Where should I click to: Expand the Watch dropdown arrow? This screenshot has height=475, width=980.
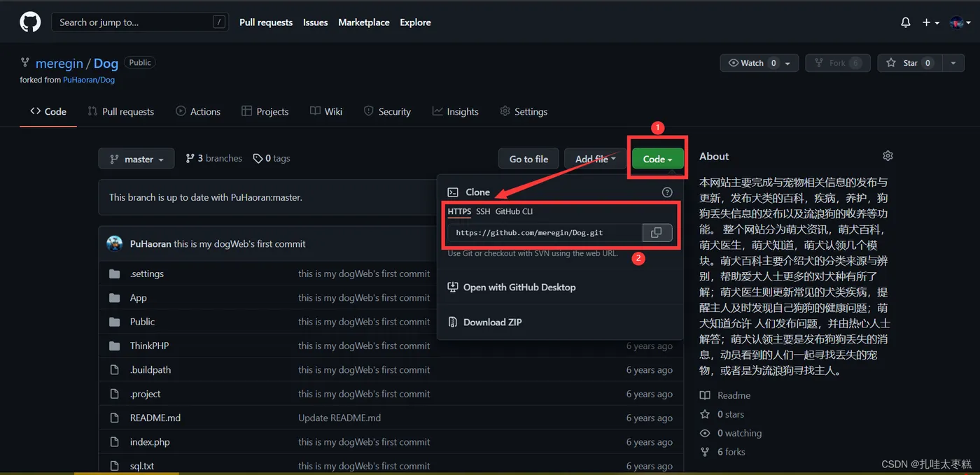point(789,63)
